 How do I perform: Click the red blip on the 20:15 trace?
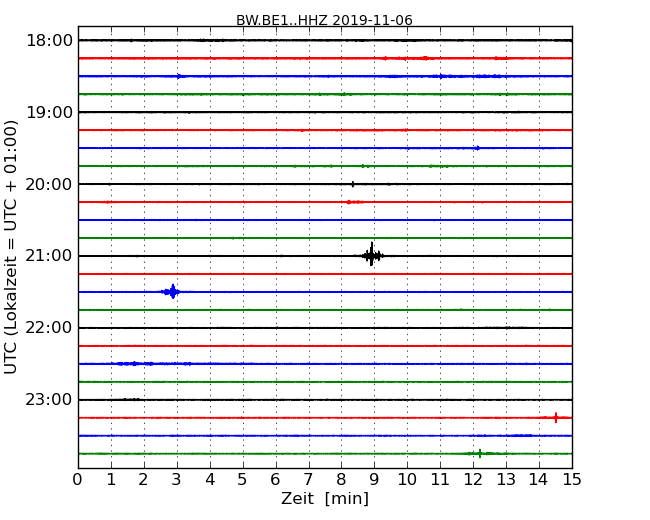(354, 202)
